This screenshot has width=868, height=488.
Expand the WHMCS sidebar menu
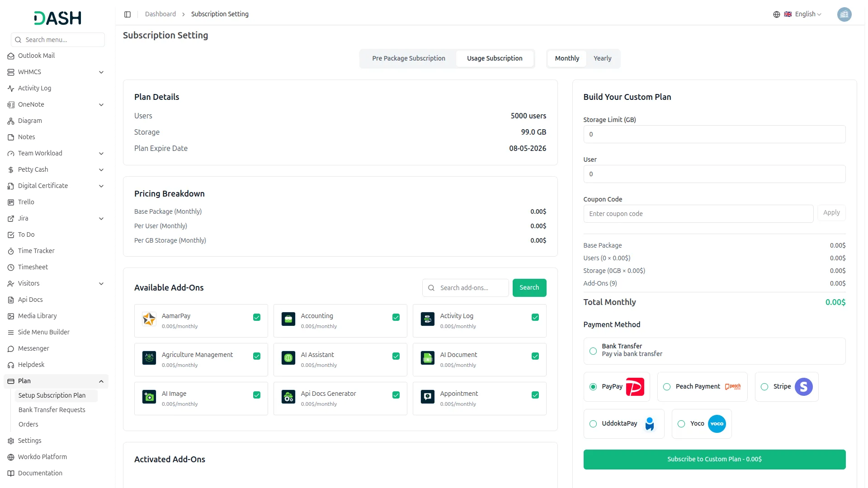pyautogui.click(x=56, y=72)
